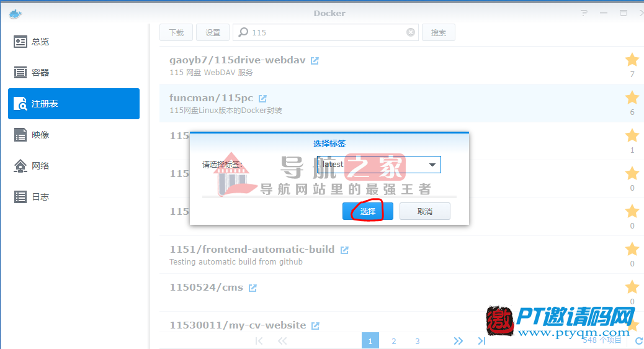Open the 日志 log section

coord(74,197)
